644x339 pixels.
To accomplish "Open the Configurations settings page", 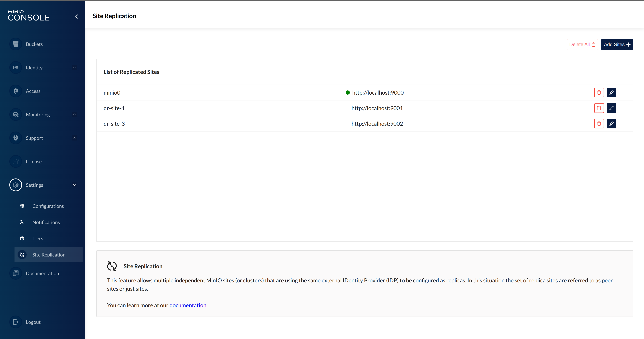I will click(48, 206).
